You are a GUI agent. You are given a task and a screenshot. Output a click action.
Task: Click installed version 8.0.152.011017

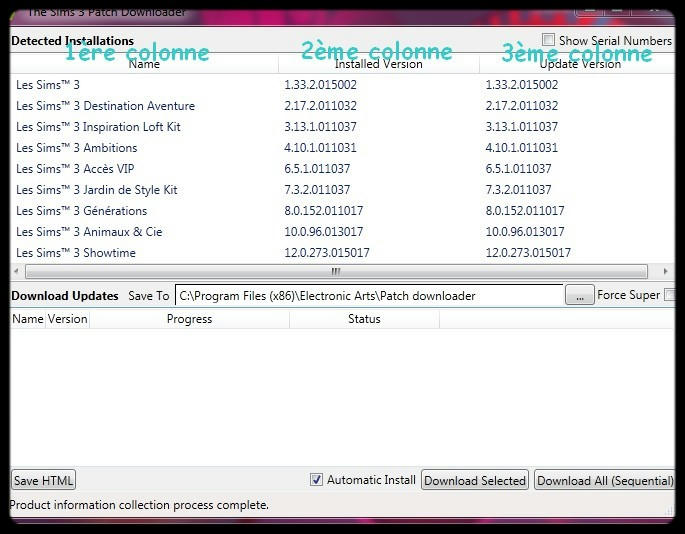324,211
